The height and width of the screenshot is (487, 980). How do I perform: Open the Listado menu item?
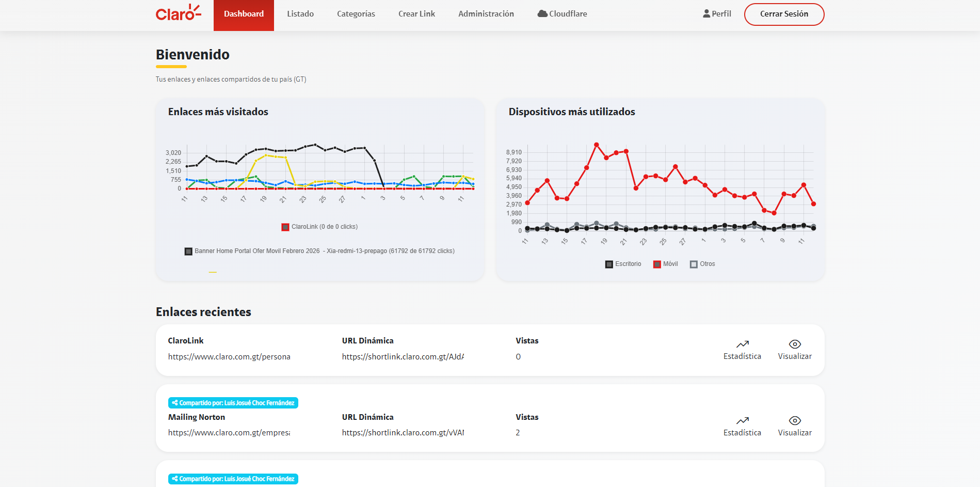(300, 14)
